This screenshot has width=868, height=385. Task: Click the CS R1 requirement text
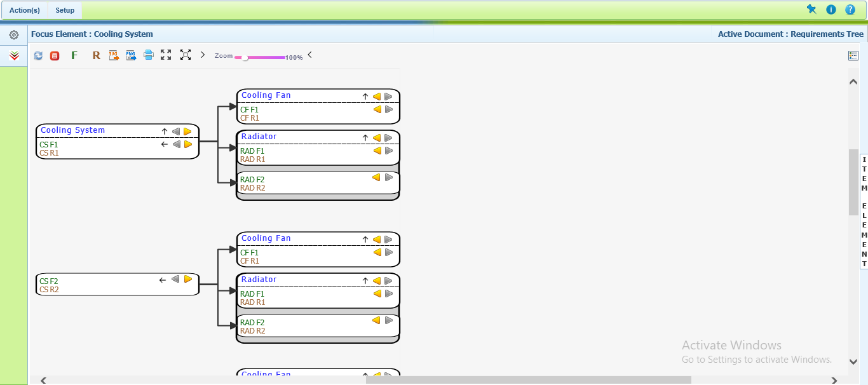(x=49, y=153)
